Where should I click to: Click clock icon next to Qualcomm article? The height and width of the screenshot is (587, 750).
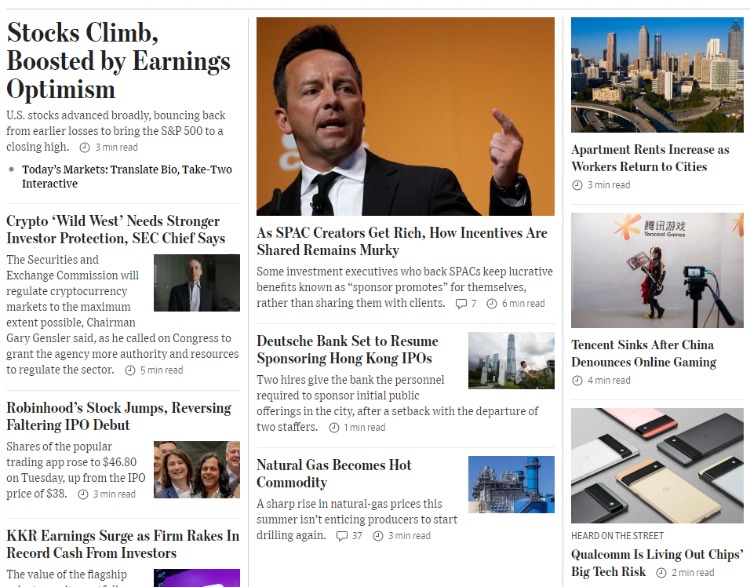(662, 573)
